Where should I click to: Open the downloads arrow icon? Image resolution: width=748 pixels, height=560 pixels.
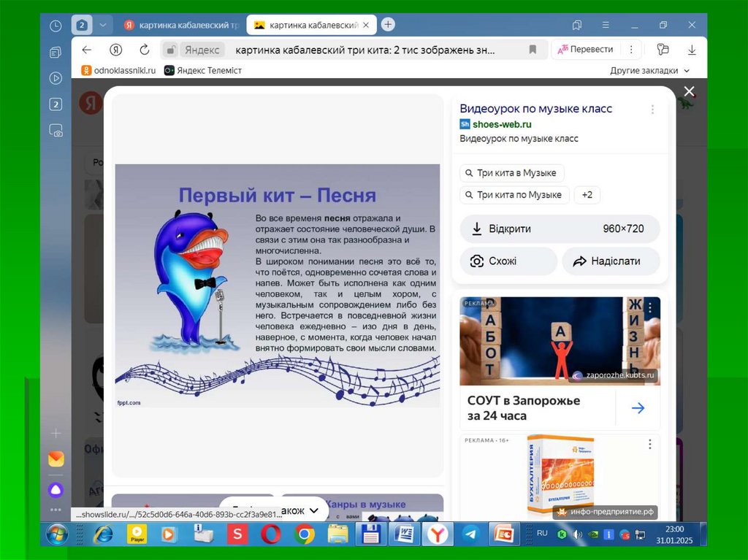point(692,50)
